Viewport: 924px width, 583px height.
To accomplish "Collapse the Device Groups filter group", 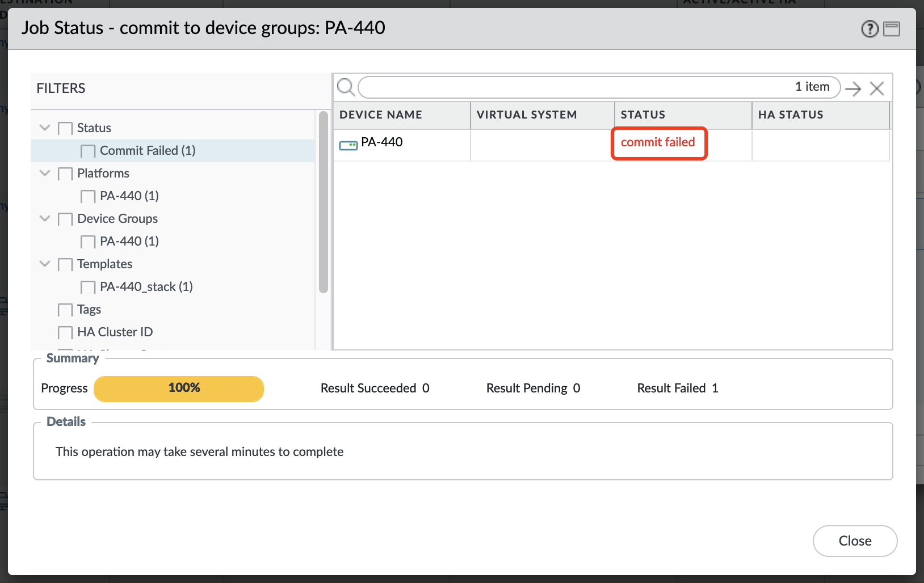I will point(45,218).
